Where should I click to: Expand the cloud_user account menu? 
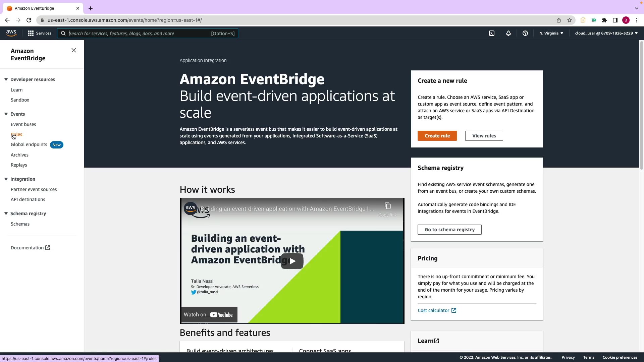pyautogui.click(x=606, y=33)
